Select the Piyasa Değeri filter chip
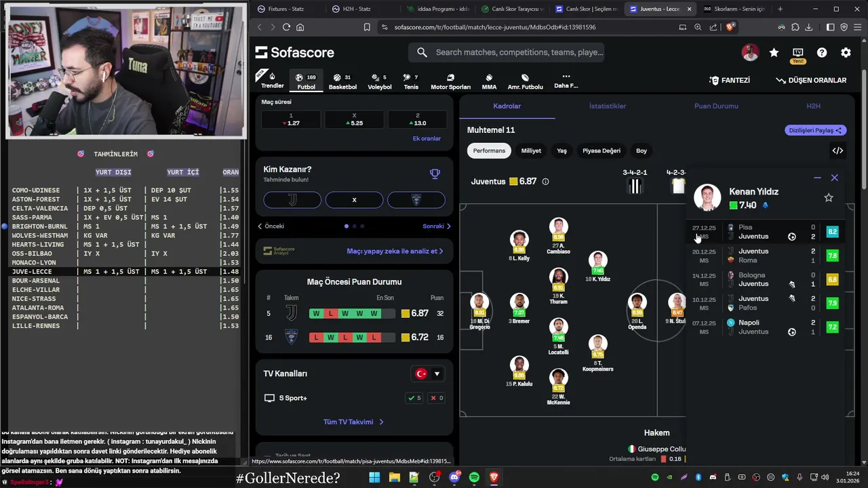Image resolution: width=868 pixels, height=488 pixels. click(601, 150)
